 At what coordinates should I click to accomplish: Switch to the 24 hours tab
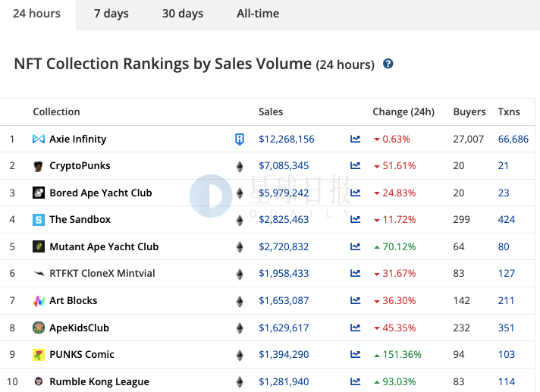pos(37,14)
